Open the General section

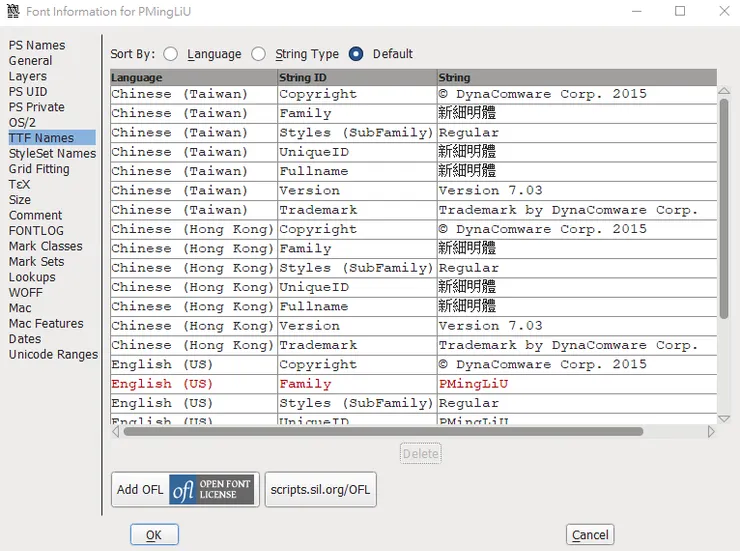tap(30, 61)
